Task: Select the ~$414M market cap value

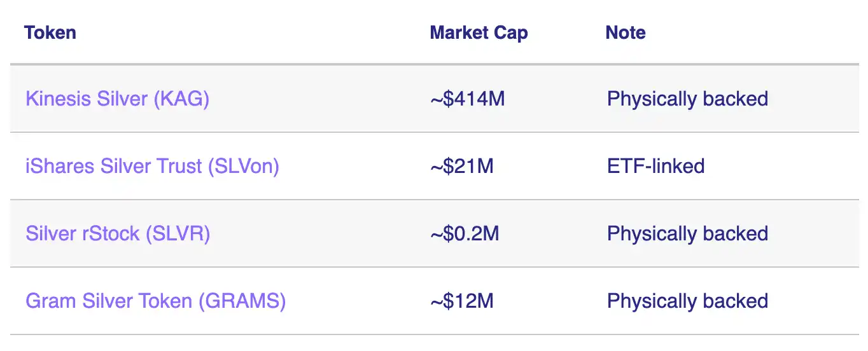Action: coord(467,99)
